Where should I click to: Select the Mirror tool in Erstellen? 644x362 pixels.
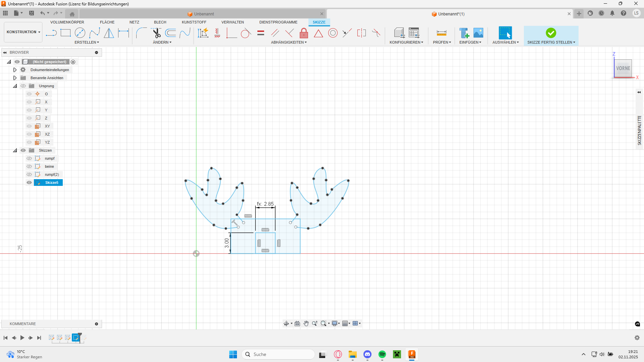109,33
